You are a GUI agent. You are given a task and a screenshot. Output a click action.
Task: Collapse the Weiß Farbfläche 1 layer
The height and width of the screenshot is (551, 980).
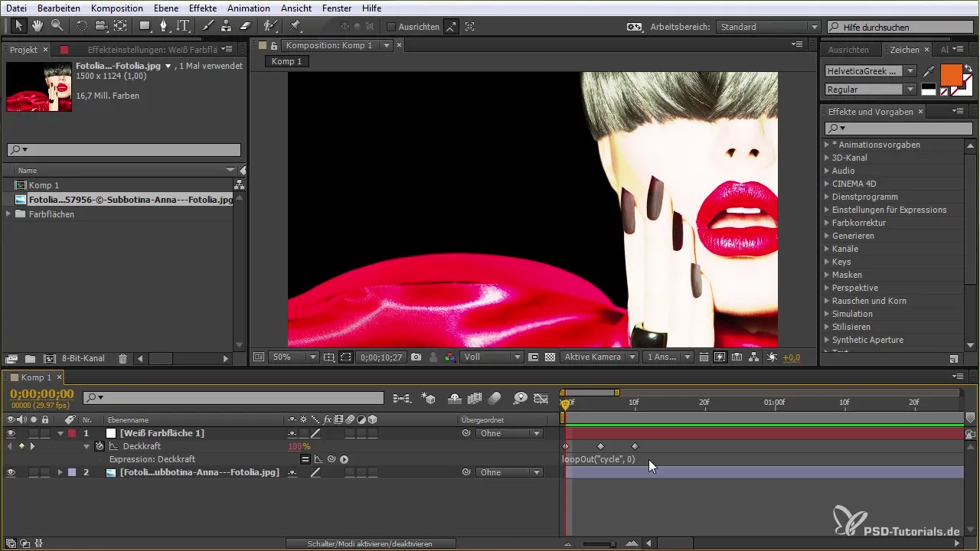(x=60, y=433)
